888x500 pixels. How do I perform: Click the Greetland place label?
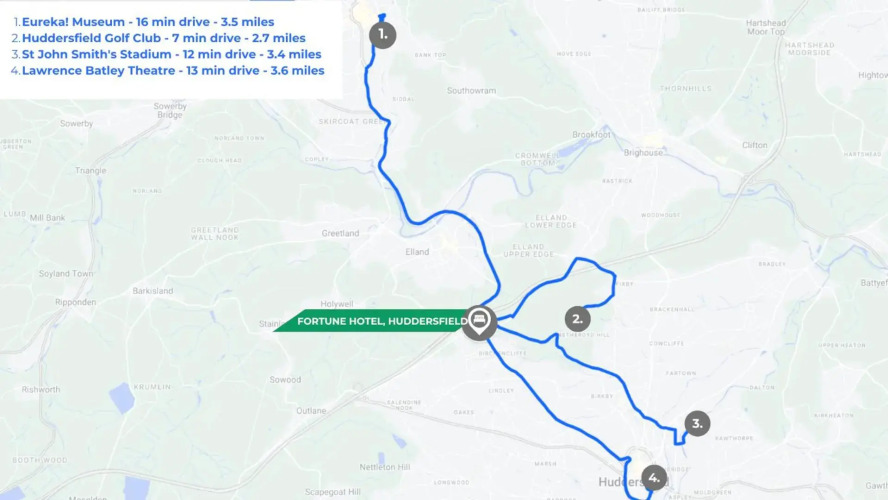[x=340, y=233]
